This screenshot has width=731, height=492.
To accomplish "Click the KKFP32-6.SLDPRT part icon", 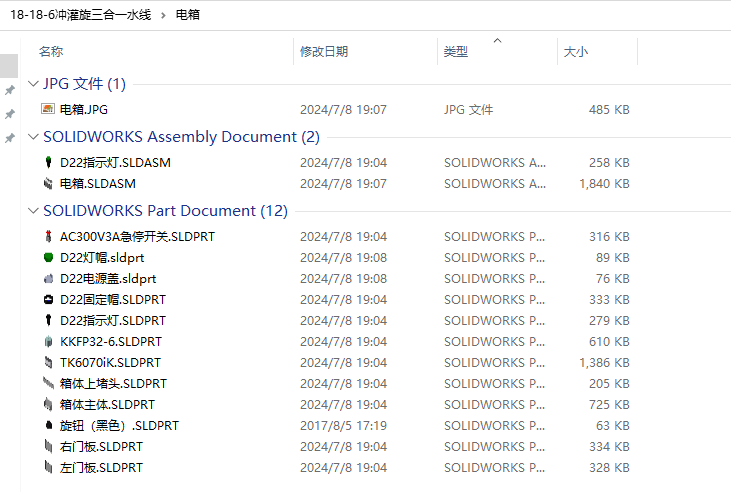I will 48,341.
